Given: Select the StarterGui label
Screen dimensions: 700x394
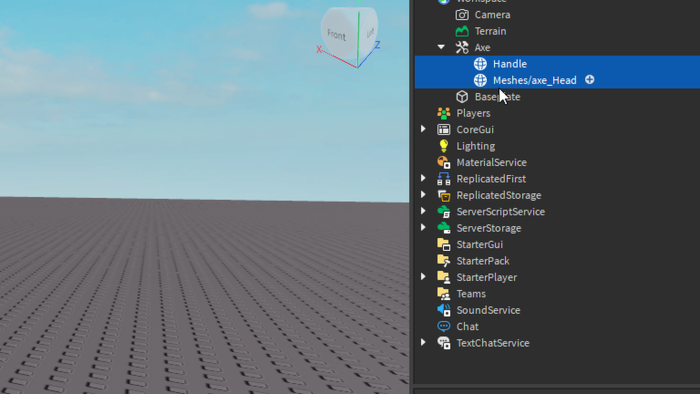Looking at the screenshot, I should coord(479,245).
